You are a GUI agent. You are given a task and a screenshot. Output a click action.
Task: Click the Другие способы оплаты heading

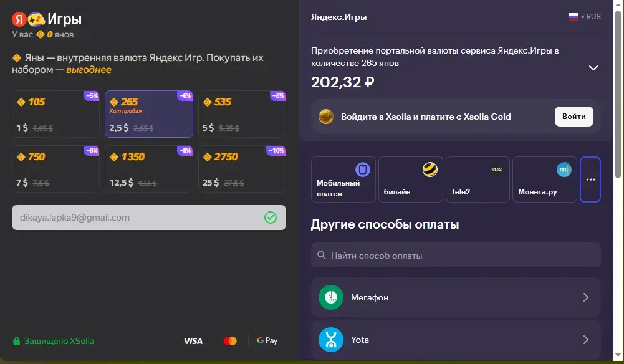[385, 224]
